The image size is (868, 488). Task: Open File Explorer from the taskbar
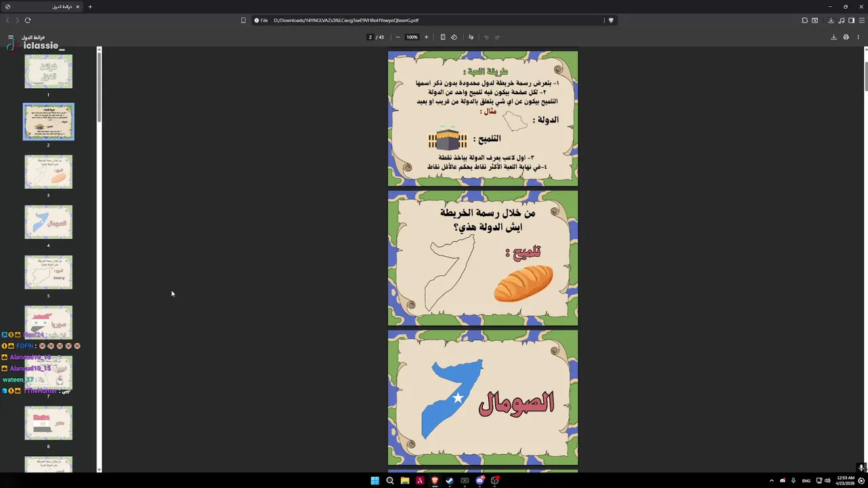(405, 481)
